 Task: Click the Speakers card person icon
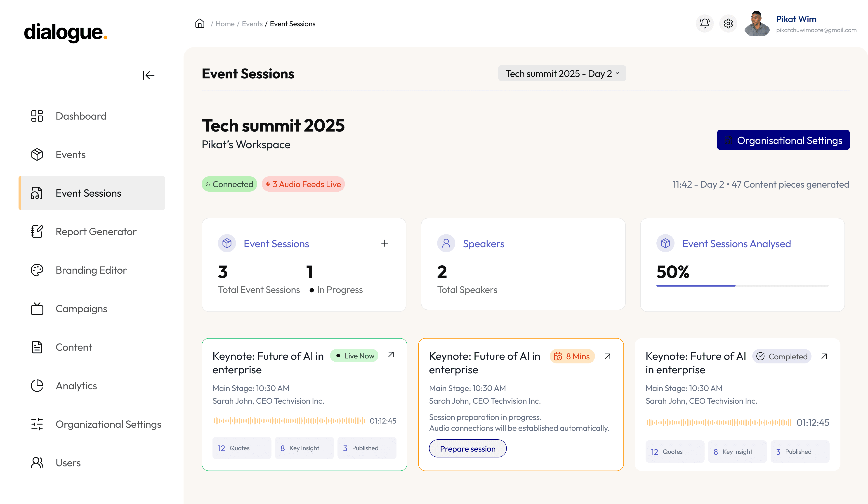click(x=446, y=243)
